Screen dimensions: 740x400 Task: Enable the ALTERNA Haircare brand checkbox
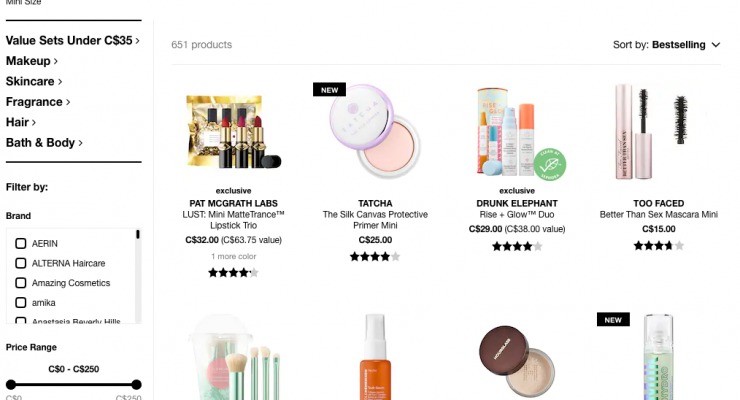[x=20, y=263]
